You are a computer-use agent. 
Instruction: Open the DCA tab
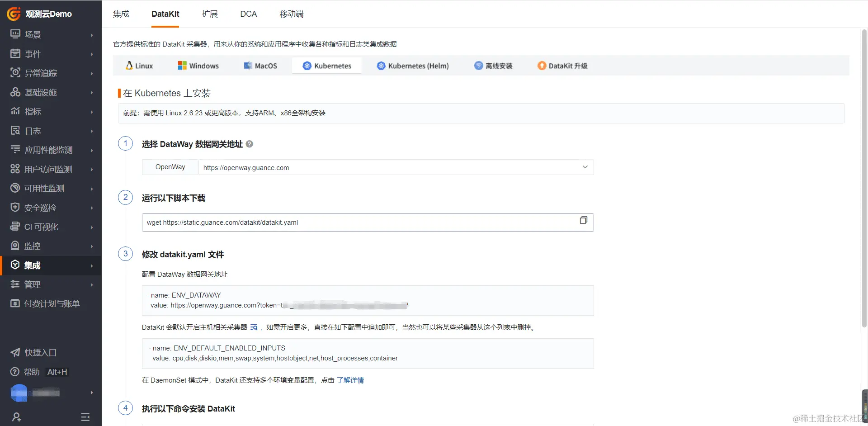tap(249, 14)
